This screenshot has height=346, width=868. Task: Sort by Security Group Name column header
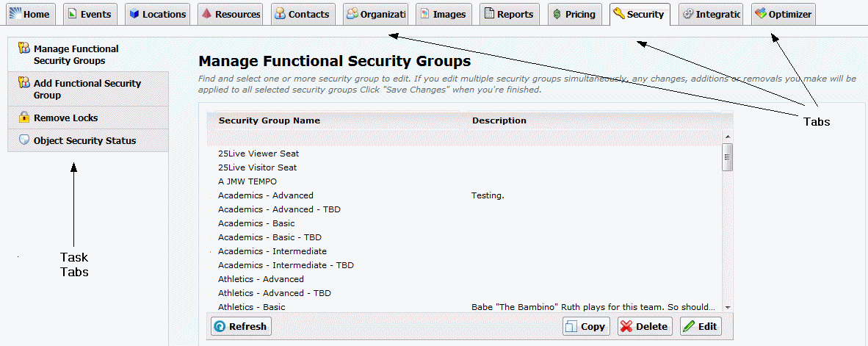coord(270,120)
